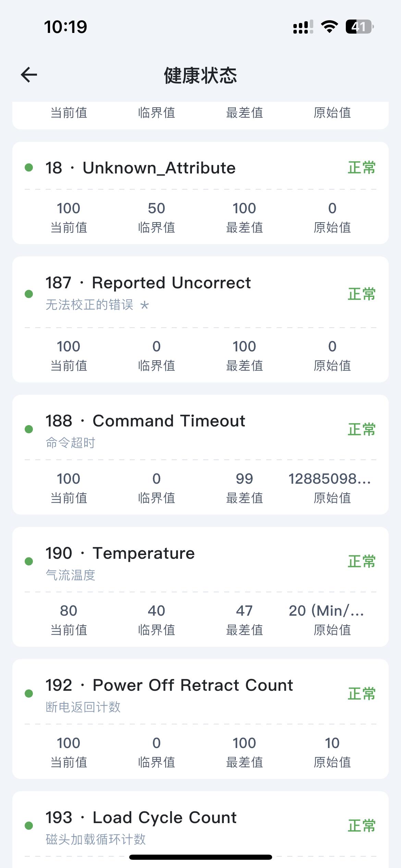Click green dot beside Load Cycle Count
This screenshot has width=401, height=868.
tap(29, 825)
